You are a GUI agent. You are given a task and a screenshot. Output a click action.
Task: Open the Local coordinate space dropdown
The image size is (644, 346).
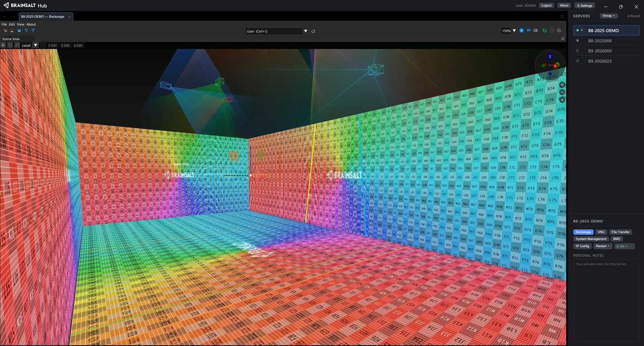tap(35, 45)
